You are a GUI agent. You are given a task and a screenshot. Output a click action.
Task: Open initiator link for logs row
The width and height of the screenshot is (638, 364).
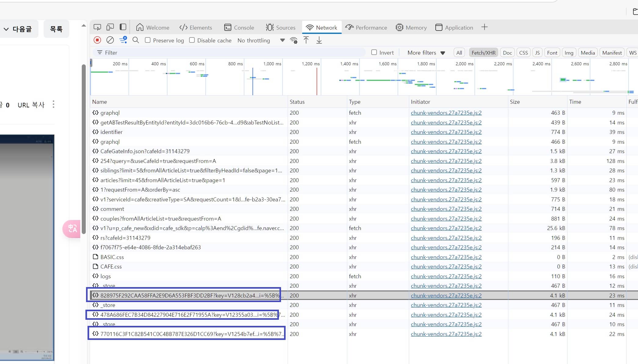pos(446,276)
